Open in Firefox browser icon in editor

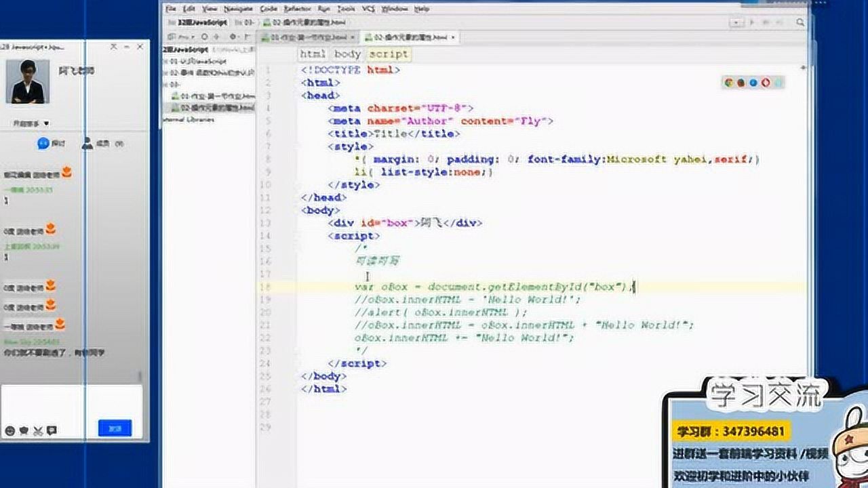[741, 83]
